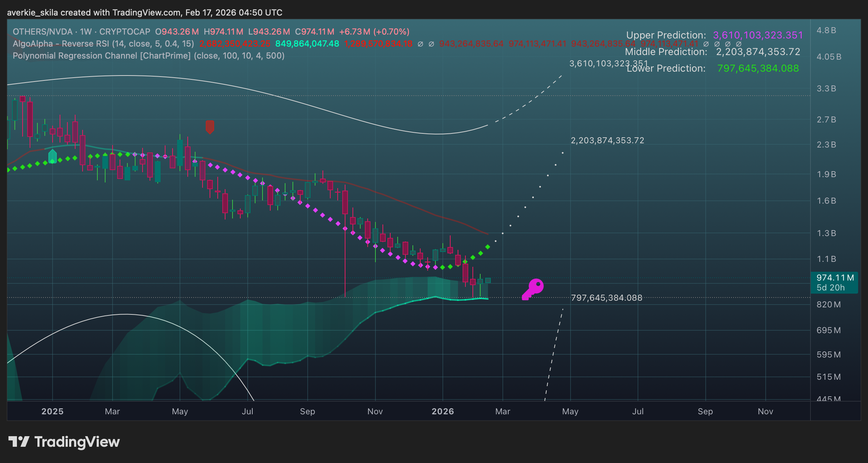This screenshot has width=868, height=463.
Task: Click the 1.9B price axis label
Action: pyautogui.click(x=826, y=174)
